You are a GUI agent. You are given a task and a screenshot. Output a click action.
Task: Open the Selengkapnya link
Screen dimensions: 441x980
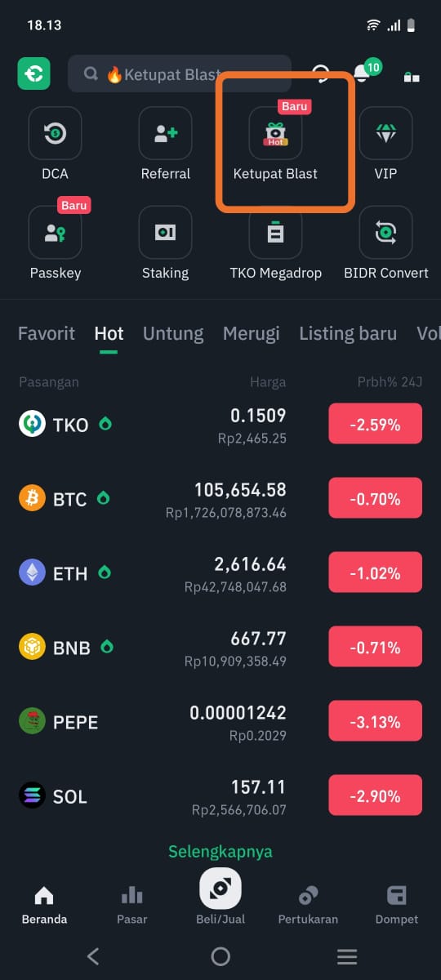[x=220, y=851]
